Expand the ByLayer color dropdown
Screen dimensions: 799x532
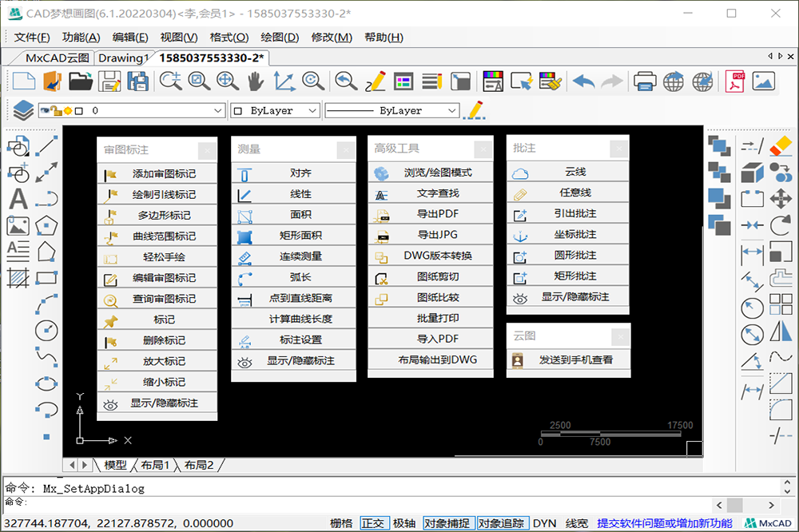(x=275, y=110)
